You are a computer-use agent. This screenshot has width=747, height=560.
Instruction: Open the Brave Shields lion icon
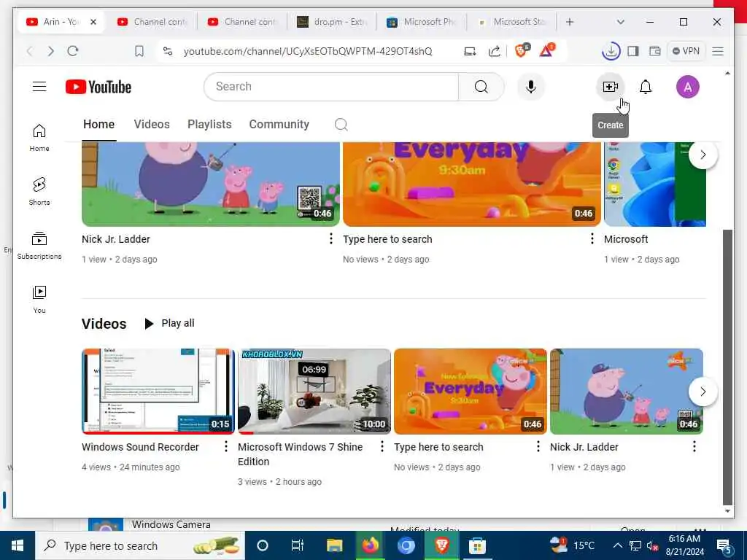(522, 50)
